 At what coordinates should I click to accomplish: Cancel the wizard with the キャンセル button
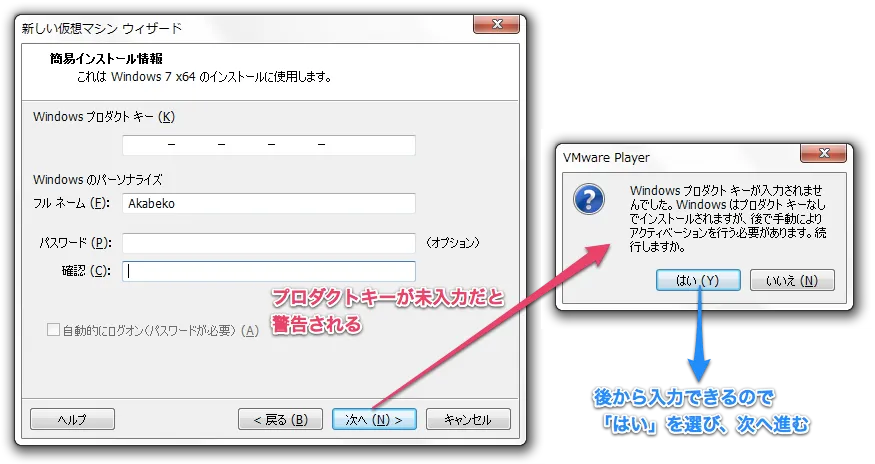coord(468,419)
